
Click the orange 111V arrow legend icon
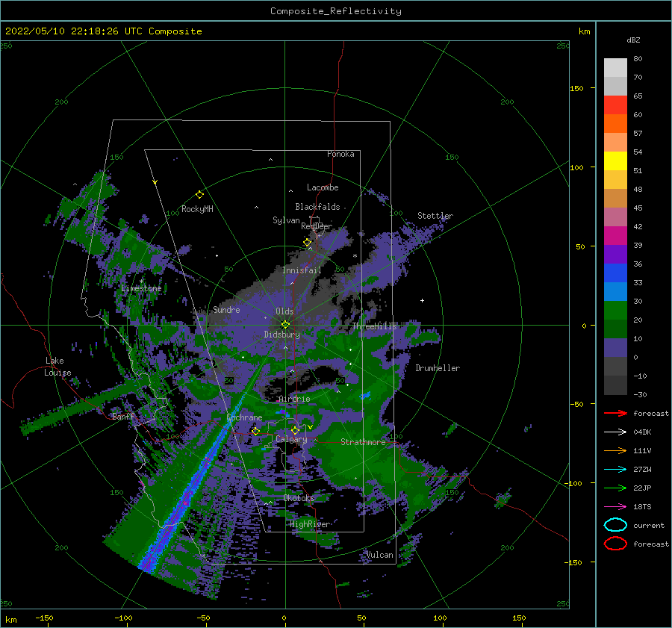(615, 450)
